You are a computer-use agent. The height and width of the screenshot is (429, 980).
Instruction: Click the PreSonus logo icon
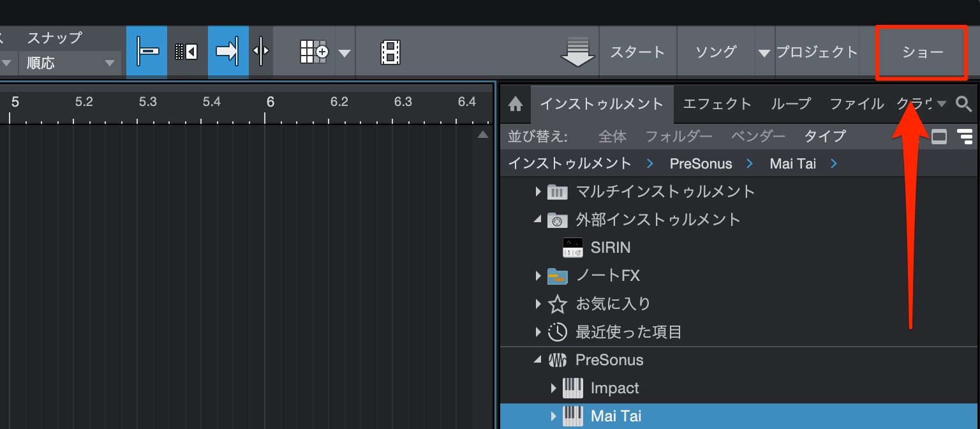(557, 361)
